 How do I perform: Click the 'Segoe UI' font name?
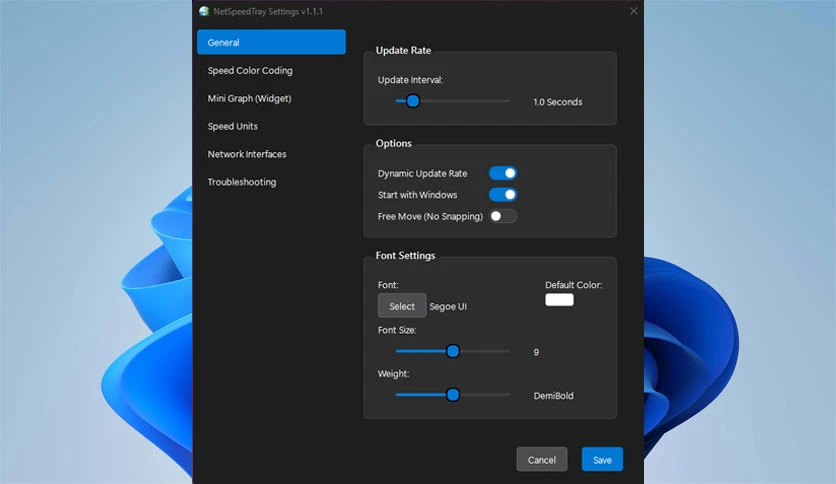tap(448, 306)
